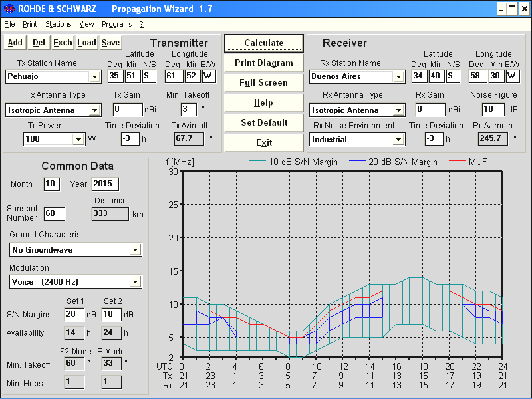The height and width of the screenshot is (399, 532).
Task: Click Print Diagram button
Action: point(263,63)
